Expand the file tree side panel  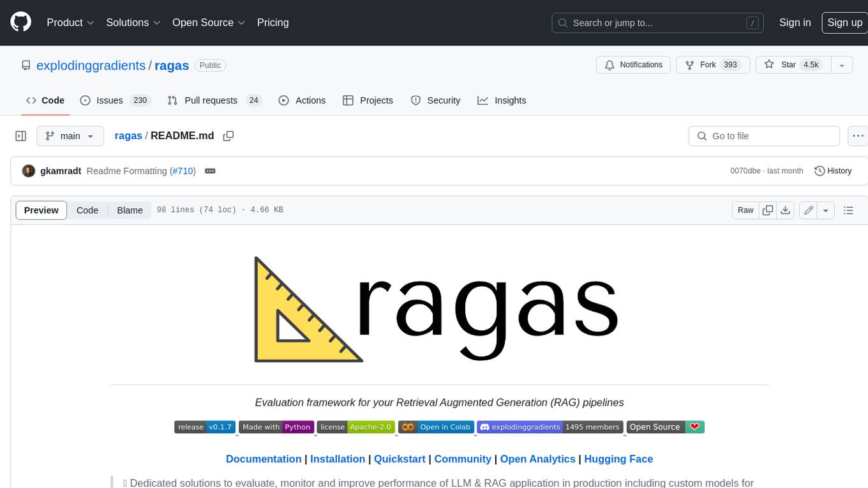[x=20, y=136]
